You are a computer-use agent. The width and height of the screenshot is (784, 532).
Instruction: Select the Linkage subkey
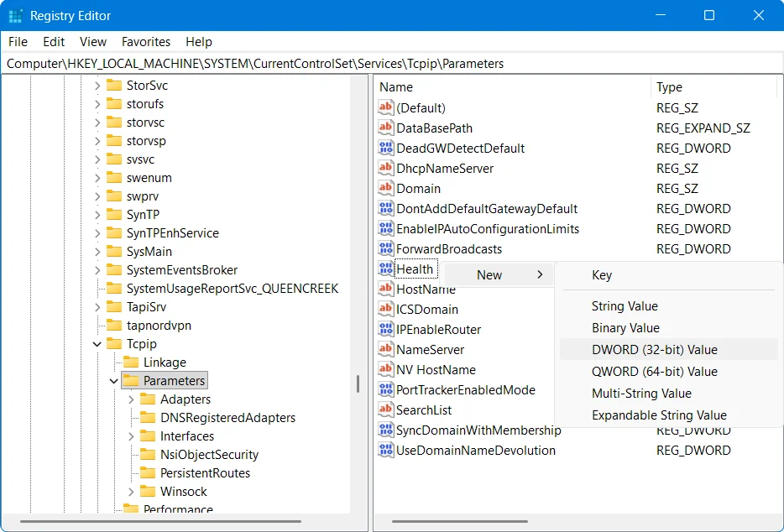click(165, 362)
